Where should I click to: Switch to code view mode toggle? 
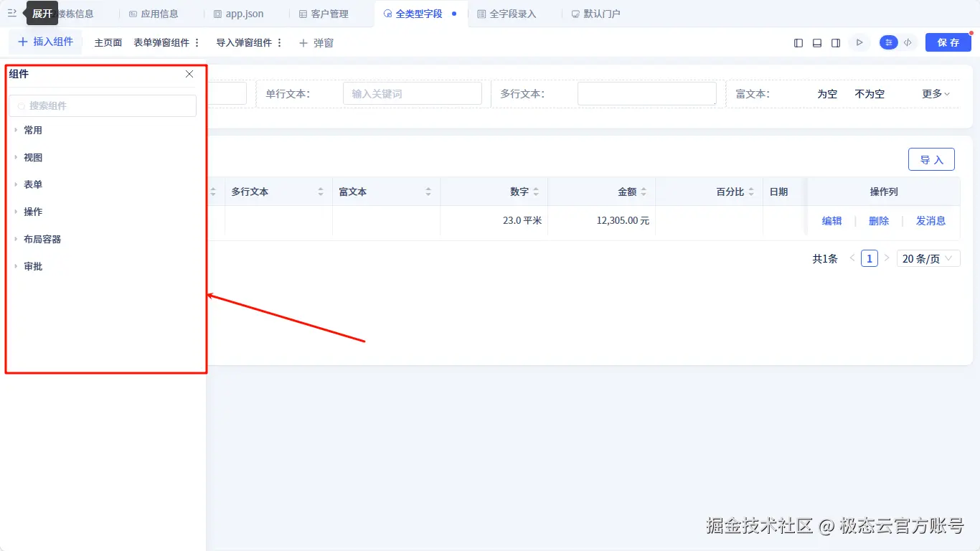point(908,42)
